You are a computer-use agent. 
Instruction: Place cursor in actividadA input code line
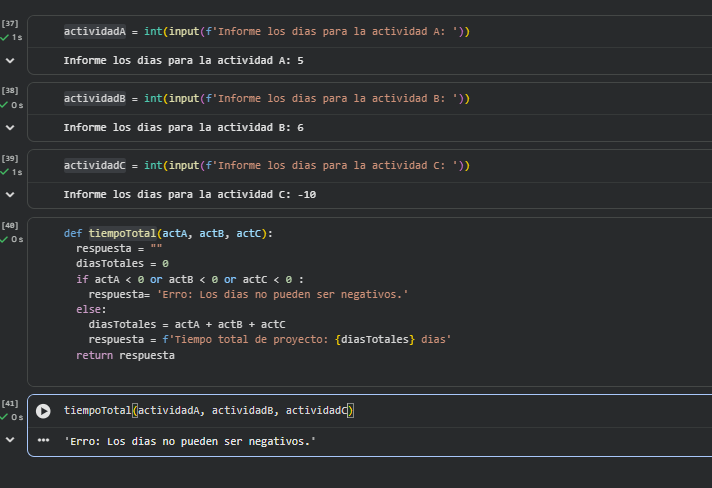(x=267, y=31)
